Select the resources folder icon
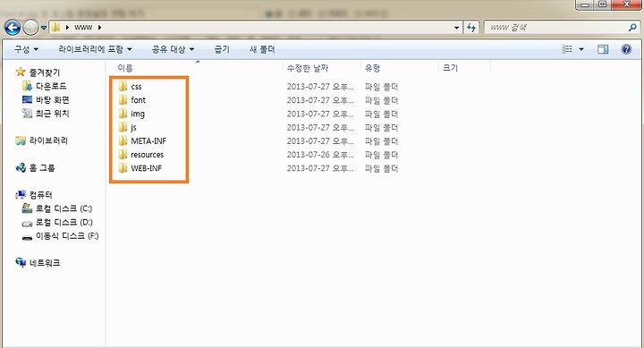Image resolution: width=644 pixels, height=348 pixels. (123, 155)
